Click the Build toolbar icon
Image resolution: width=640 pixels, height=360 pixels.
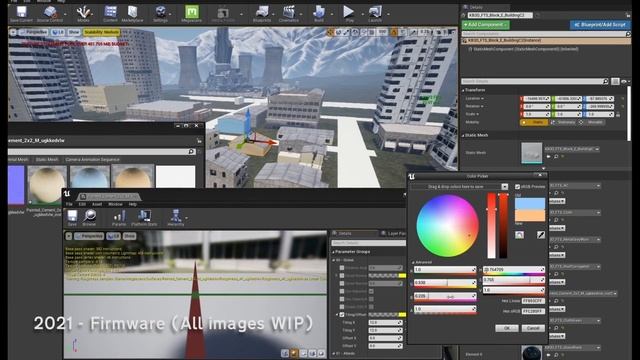coord(319,13)
